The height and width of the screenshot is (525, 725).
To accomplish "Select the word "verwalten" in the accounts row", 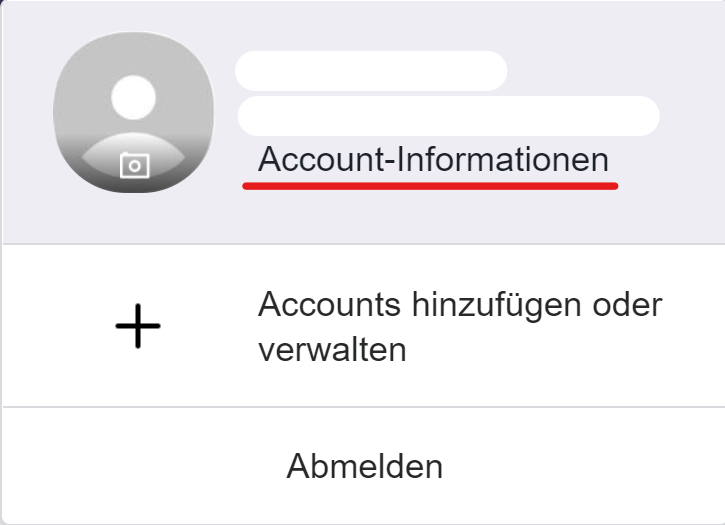I will coord(332,350).
